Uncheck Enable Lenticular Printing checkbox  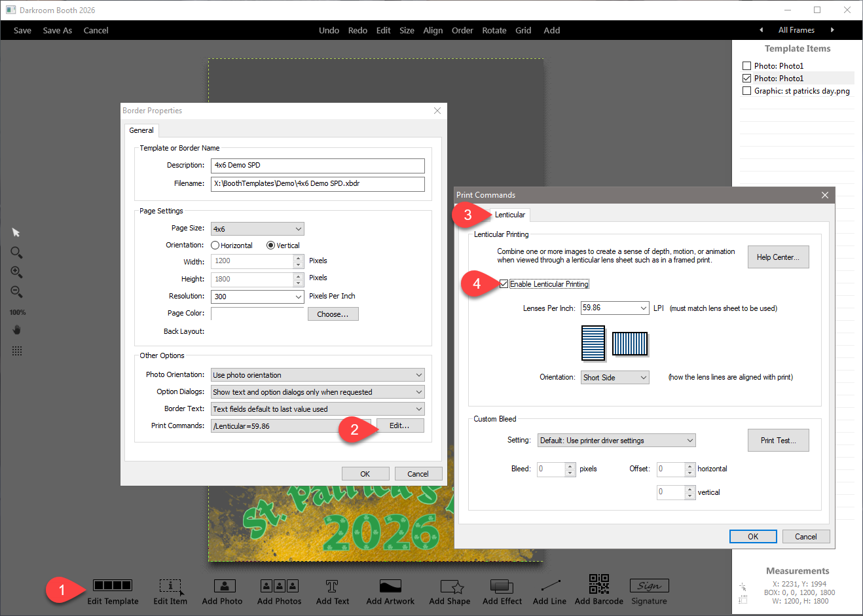[504, 284]
